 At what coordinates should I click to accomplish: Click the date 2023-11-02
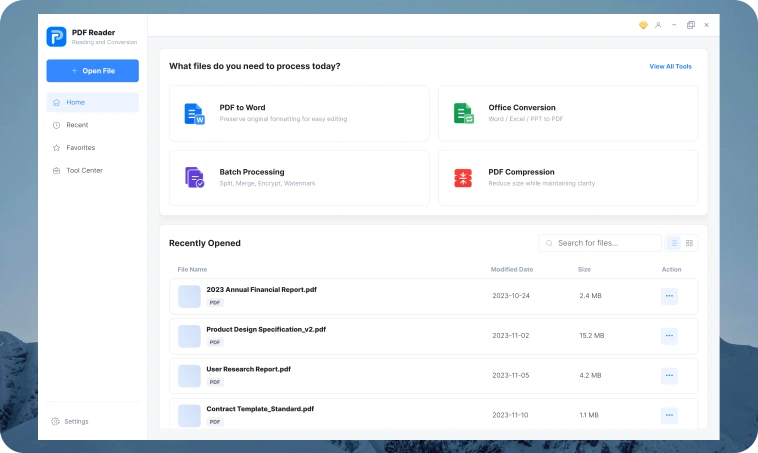(511, 336)
